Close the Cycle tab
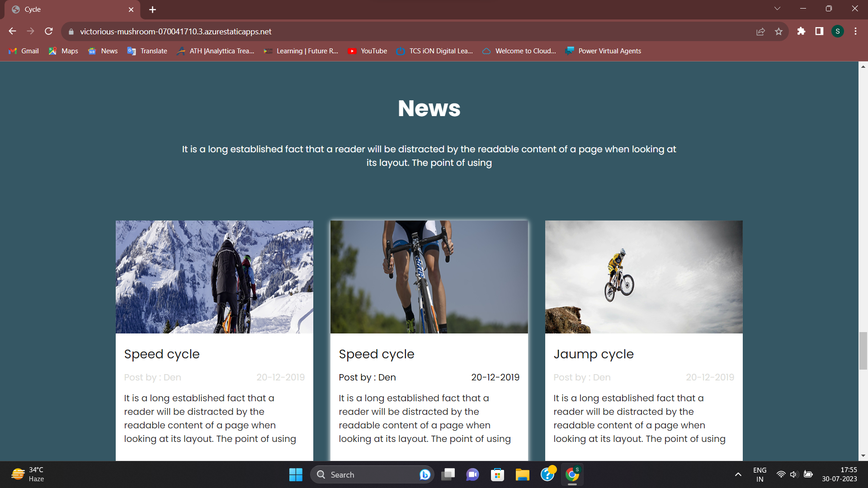Image resolution: width=868 pixels, height=488 pixels. pos(131,9)
